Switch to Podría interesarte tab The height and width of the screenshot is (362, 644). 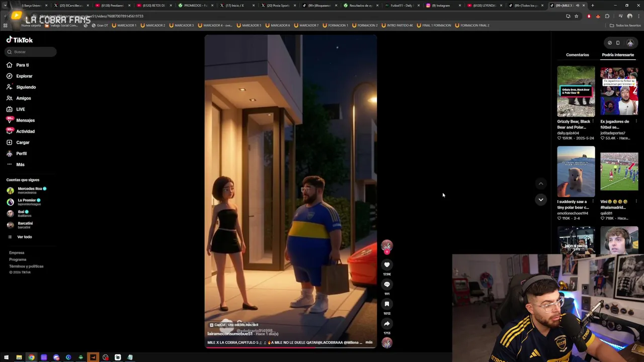(618, 55)
